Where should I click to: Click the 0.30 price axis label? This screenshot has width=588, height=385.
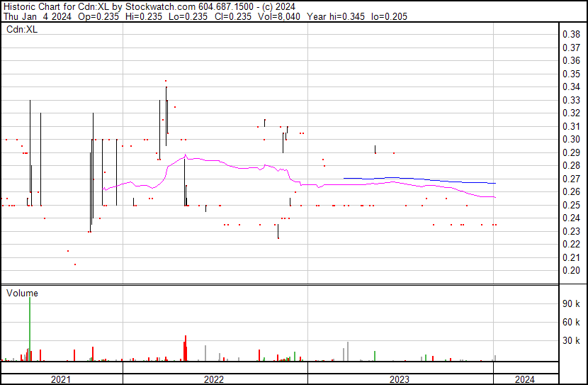tap(571, 140)
